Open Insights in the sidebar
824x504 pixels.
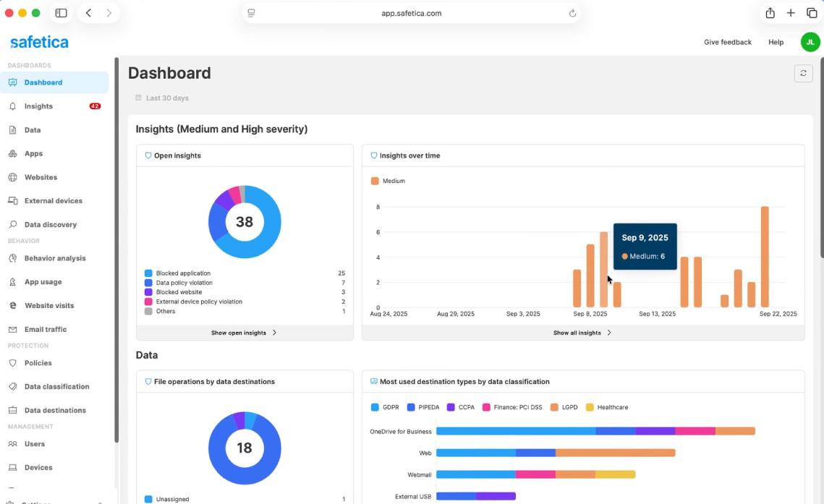pos(55,106)
